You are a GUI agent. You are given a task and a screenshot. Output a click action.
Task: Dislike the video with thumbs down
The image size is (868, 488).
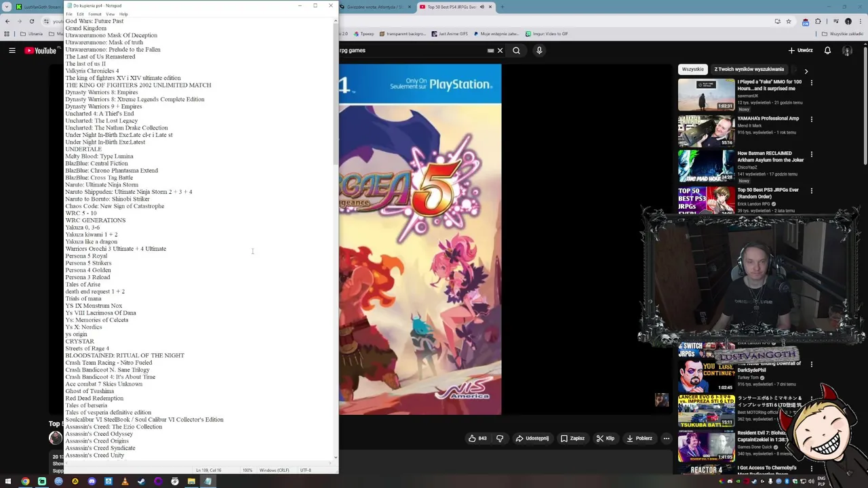[500, 439]
